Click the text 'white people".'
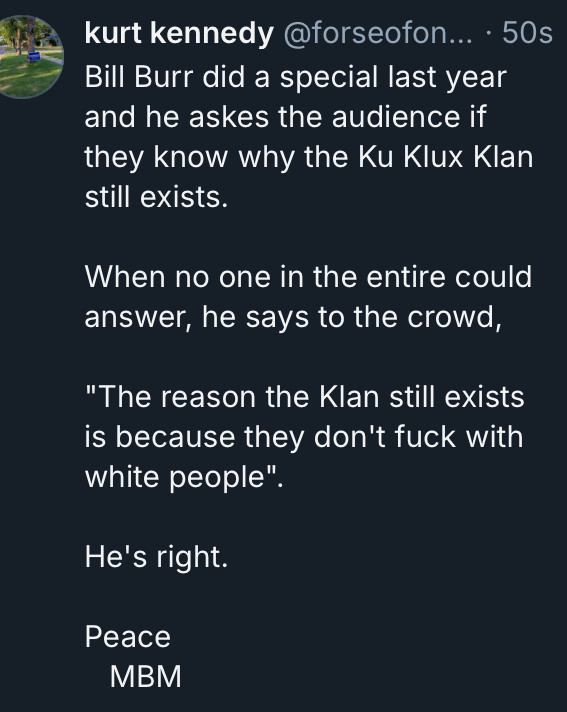Viewport: 567px width, 712px height. pyautogui.click(x=184, y=478)
